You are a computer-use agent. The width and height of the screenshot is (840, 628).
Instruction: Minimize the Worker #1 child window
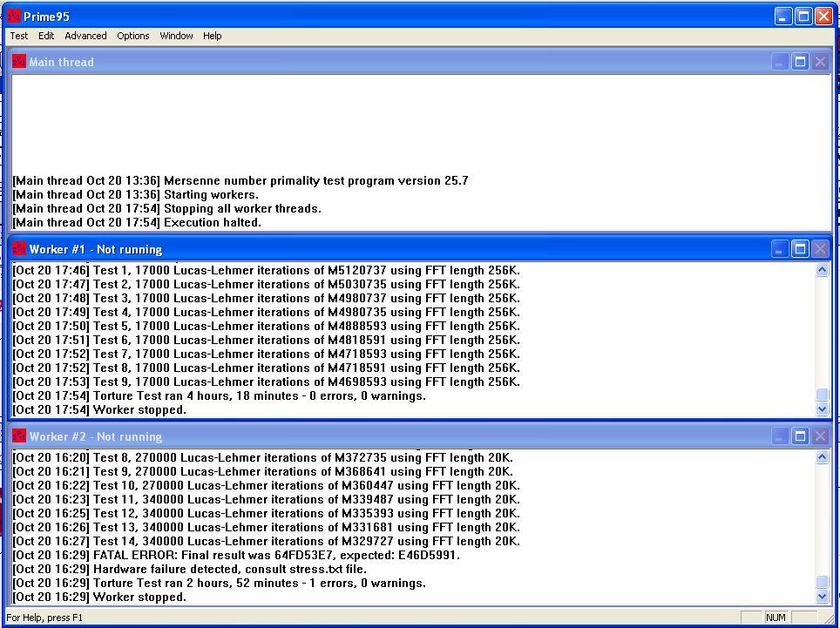click(x=780, y=249)
